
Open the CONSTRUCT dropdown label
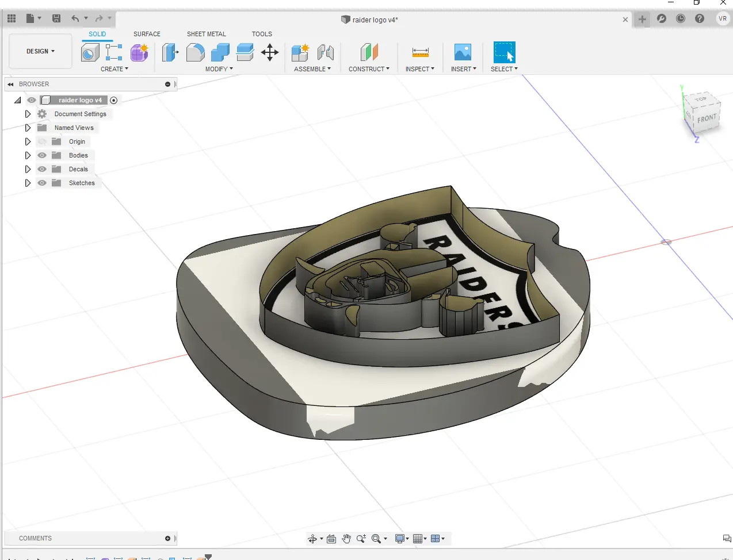coord(369,69)
